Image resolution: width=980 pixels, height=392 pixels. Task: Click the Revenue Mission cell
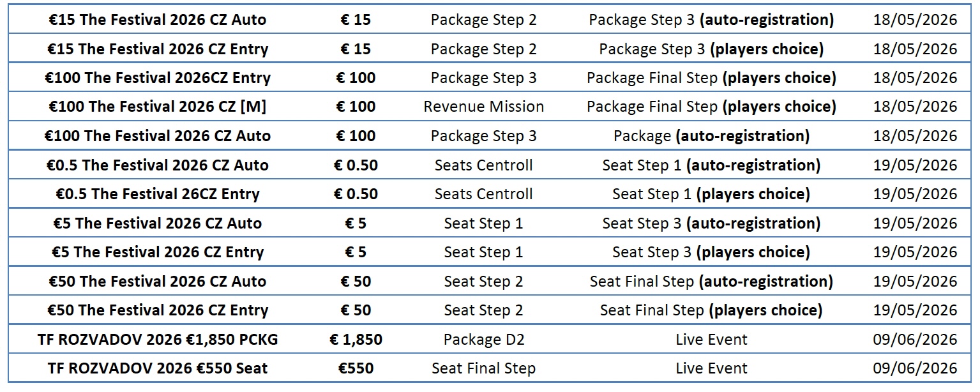[x=483, y=107]
